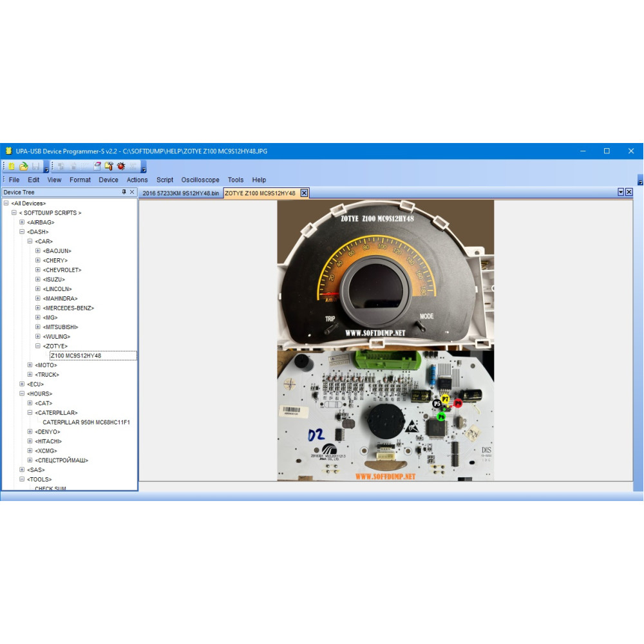Click the folder with hammer tools icon
644x644 pixels.
tap(109, 166)
